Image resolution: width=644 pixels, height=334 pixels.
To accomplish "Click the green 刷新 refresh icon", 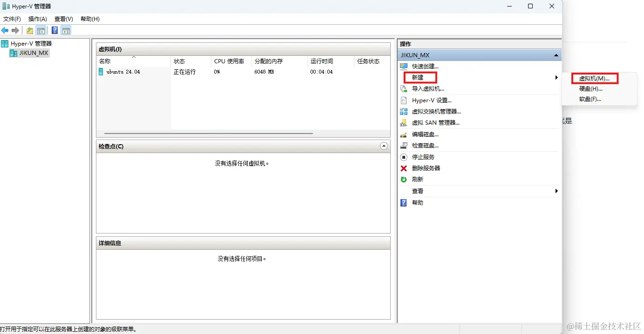I will [x=404, y=180].
